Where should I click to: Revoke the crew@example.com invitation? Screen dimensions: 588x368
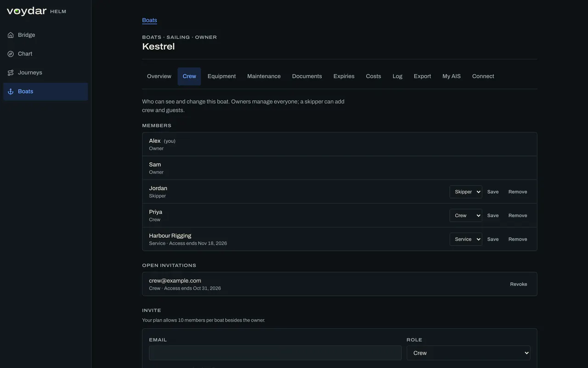[x=519, y=284]
